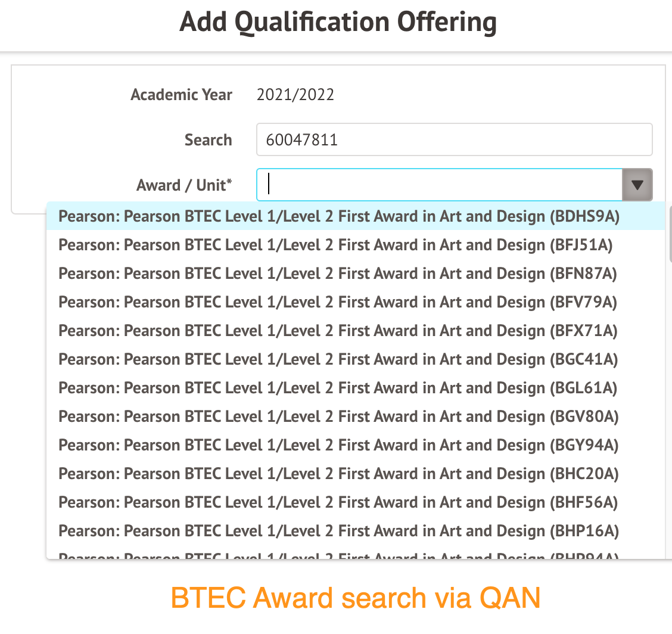Image resolution: width=672 pixels, height=634 pixels.
Task: Click the Award / Unit field label
Action: point(184,185)
